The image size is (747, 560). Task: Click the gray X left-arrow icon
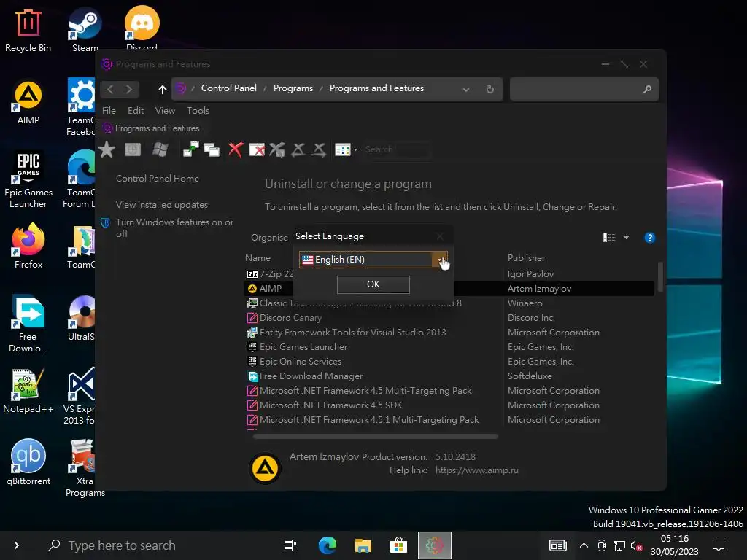pyautogui.click(x=298, y=149)
